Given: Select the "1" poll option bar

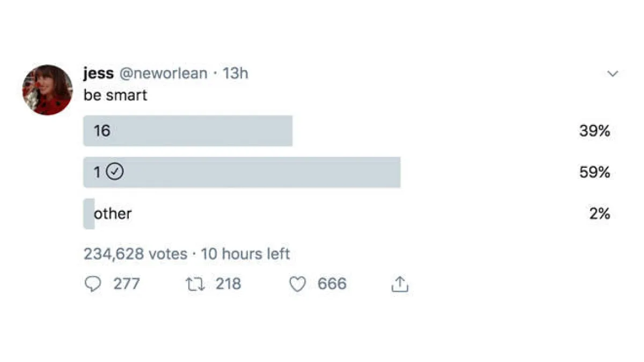Looking at the screenshot, I should [x=241, y=172].
